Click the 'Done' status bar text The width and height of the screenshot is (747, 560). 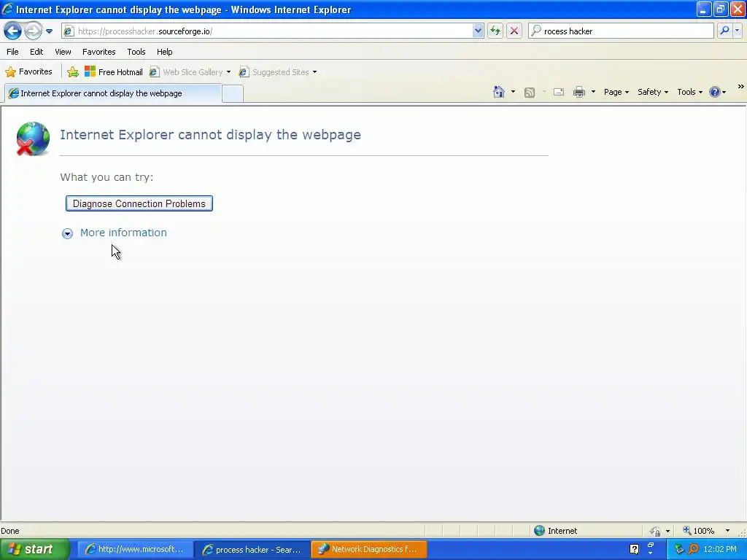(10, 531)
